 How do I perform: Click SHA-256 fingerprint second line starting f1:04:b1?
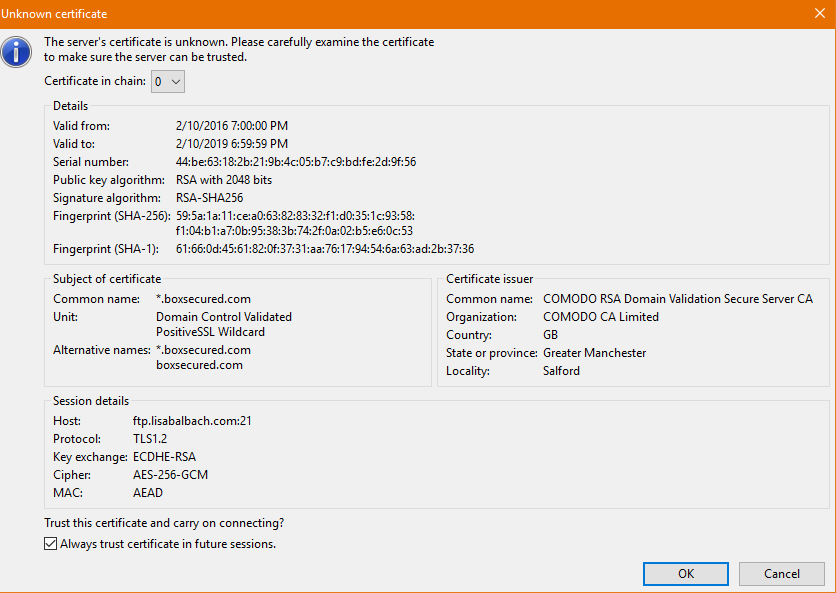294,231
